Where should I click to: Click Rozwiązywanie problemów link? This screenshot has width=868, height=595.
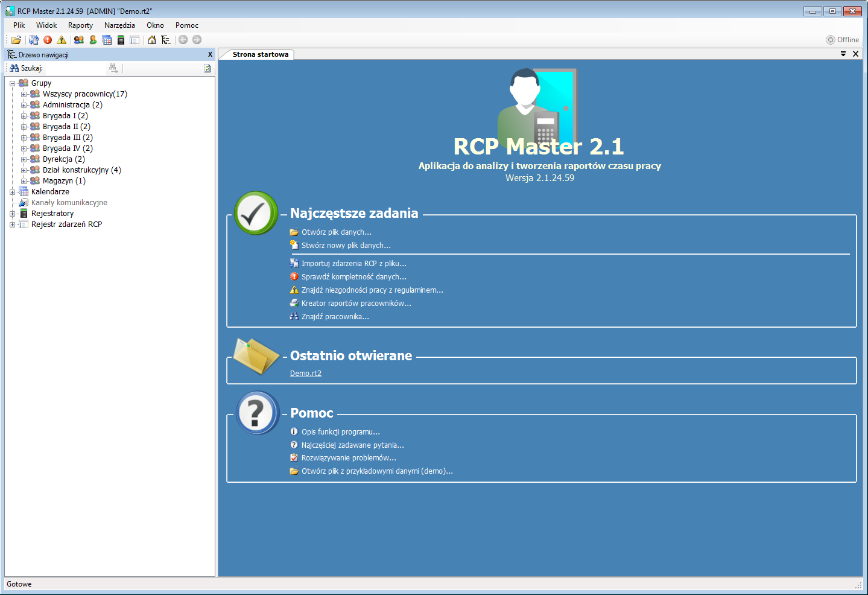[x=349, y=458]
